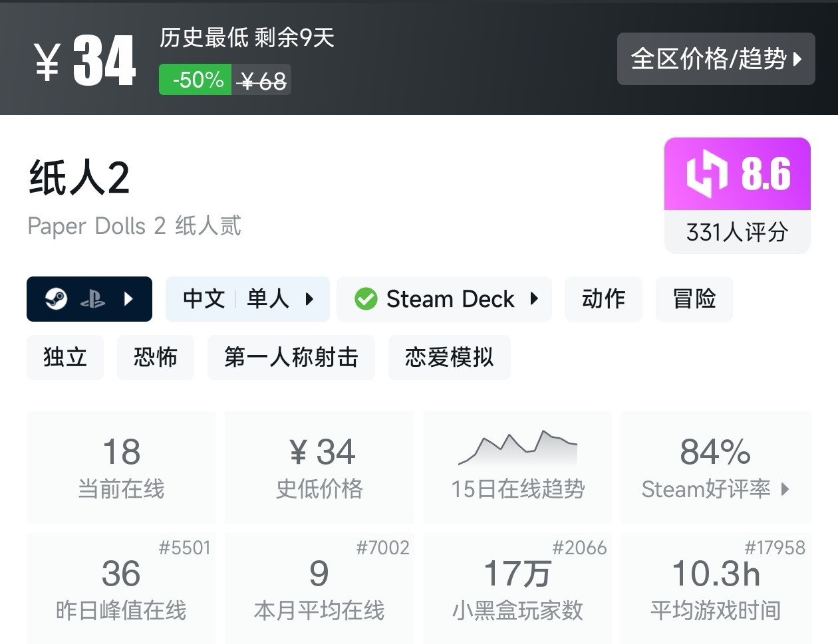Expand the Steam Deck compatibility arrow
This screenshot has width=838, height=644.
pos(534,299)
